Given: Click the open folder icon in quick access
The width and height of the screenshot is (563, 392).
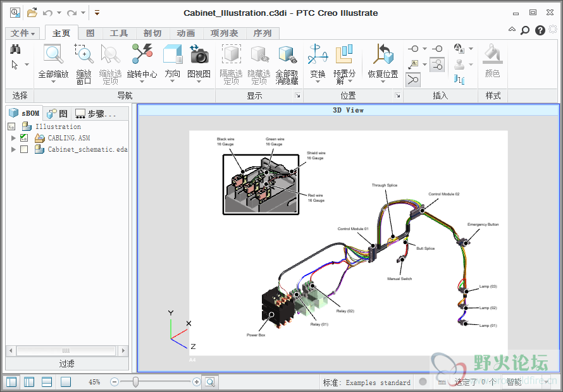Looking at the screenshot, I should tap(32, 13).
